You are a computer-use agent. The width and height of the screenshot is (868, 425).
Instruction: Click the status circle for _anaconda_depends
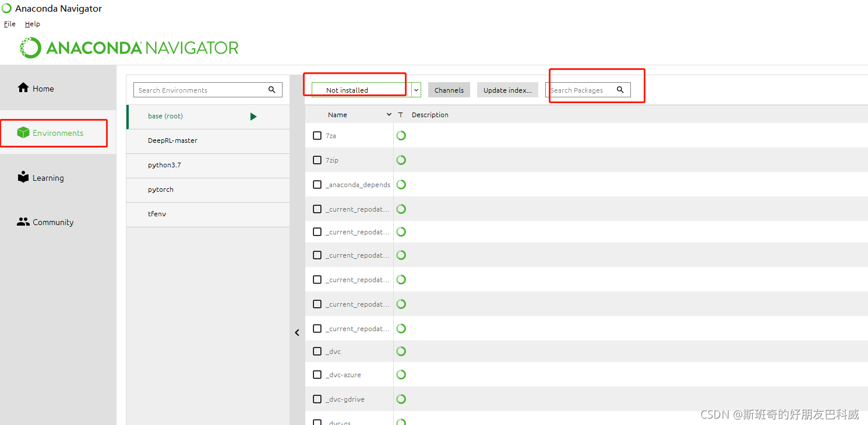click(x=401, y=185)
